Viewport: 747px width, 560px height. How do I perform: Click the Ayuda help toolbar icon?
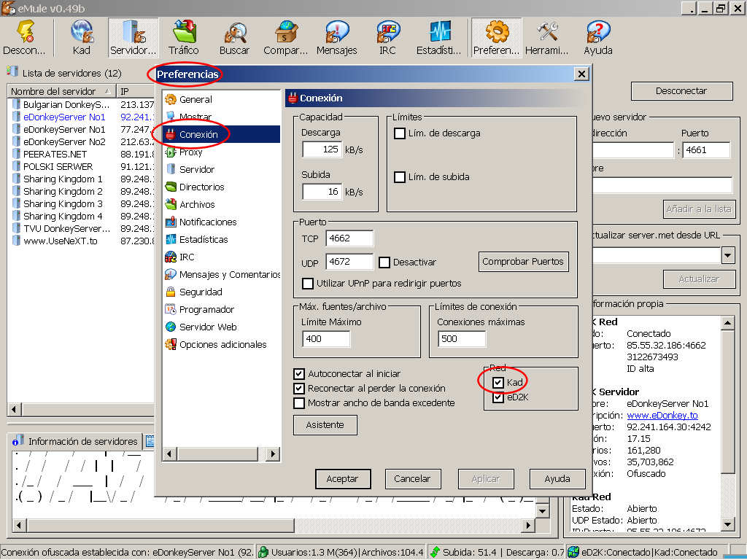click(x=598, y=38)
